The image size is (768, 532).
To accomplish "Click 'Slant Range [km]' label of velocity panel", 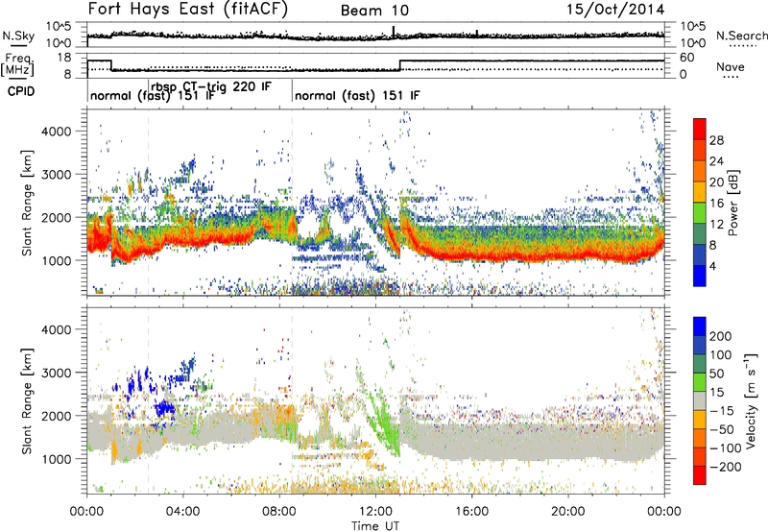I will 27,401.
